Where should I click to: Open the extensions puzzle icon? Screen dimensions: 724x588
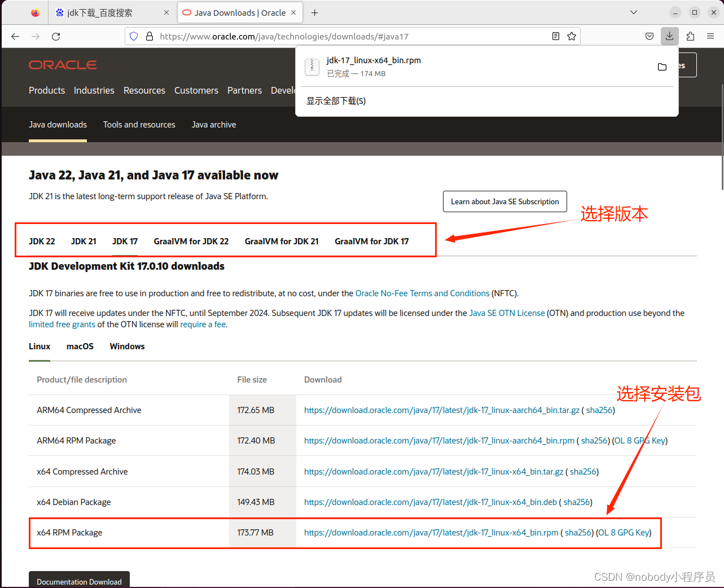click(x=690, y=36)
